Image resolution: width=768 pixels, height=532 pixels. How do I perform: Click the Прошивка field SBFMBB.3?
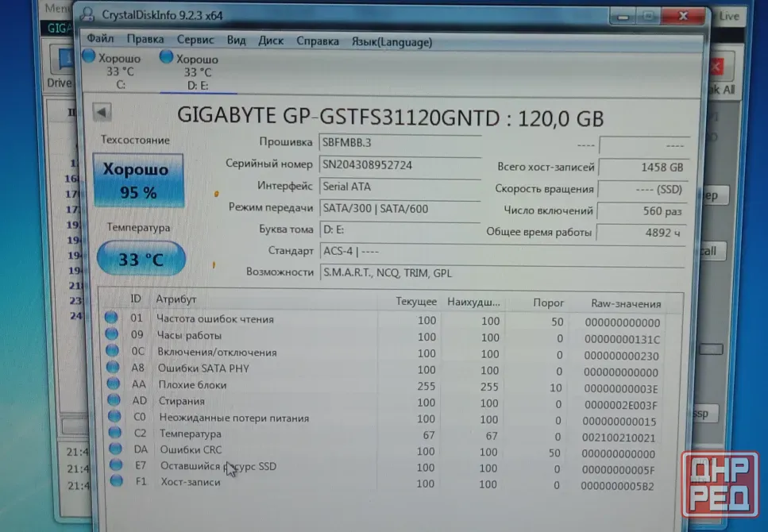click(x=399, y=143)
